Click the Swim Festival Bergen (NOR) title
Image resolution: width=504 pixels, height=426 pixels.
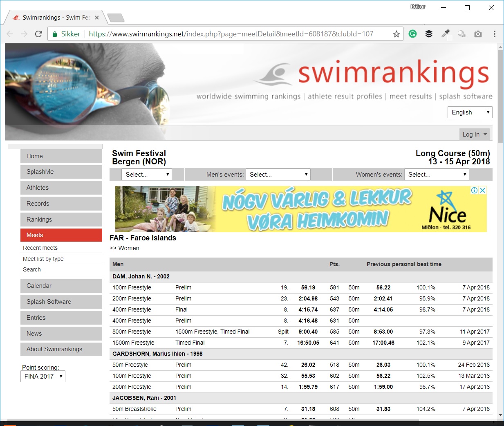click(139, 157)
